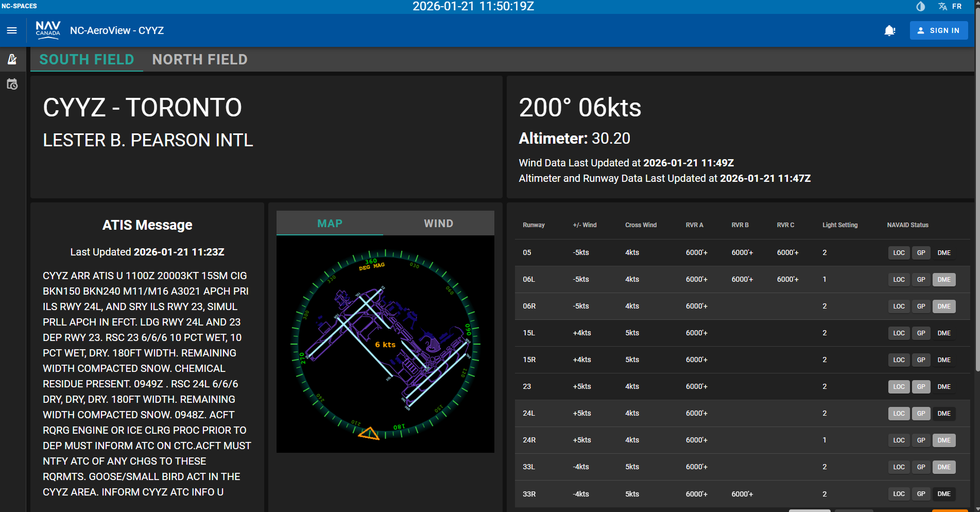
Task: Open the WIND tab above the compass
Action: click(438, 223)
